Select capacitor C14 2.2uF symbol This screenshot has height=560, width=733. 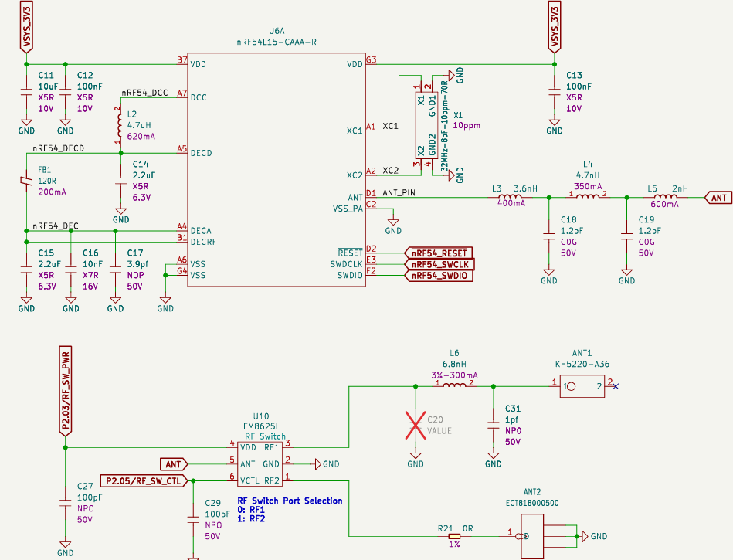120,181
